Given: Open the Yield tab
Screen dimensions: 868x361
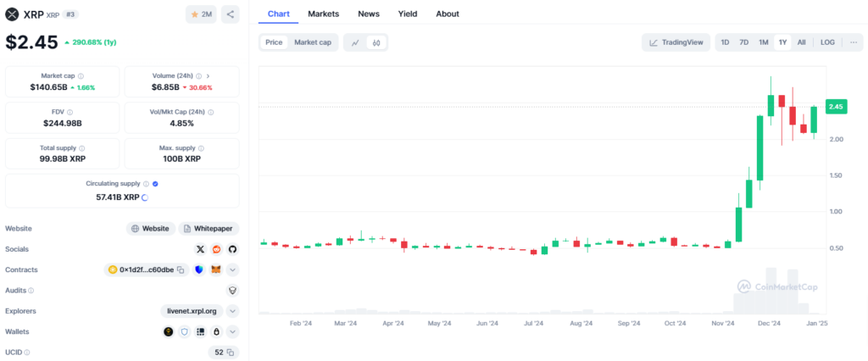Looking at the screenshot, I should point(408,14).
